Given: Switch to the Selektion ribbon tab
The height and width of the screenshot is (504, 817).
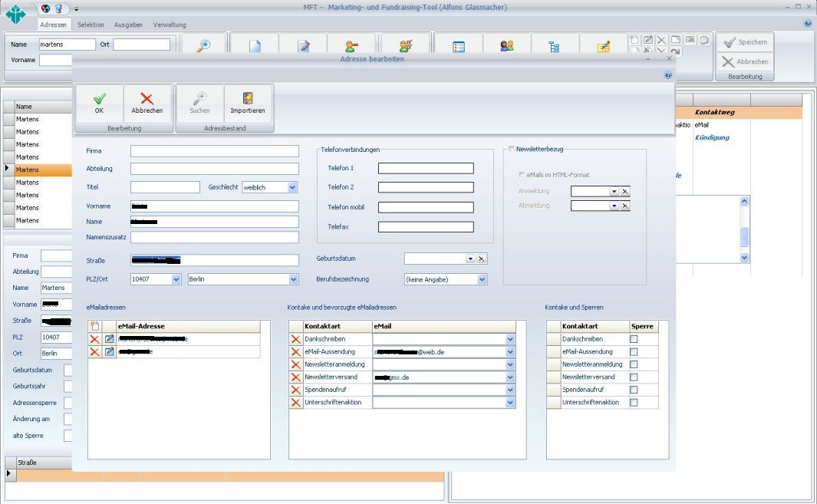Looking at the screenshot, I should [91, 25].
